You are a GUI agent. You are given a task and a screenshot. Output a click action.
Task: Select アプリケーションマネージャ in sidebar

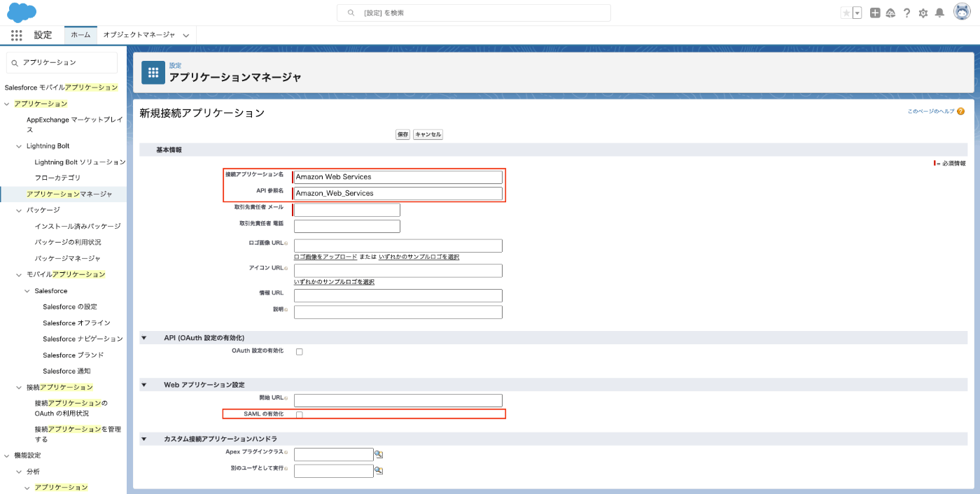(x=69, y=194)
